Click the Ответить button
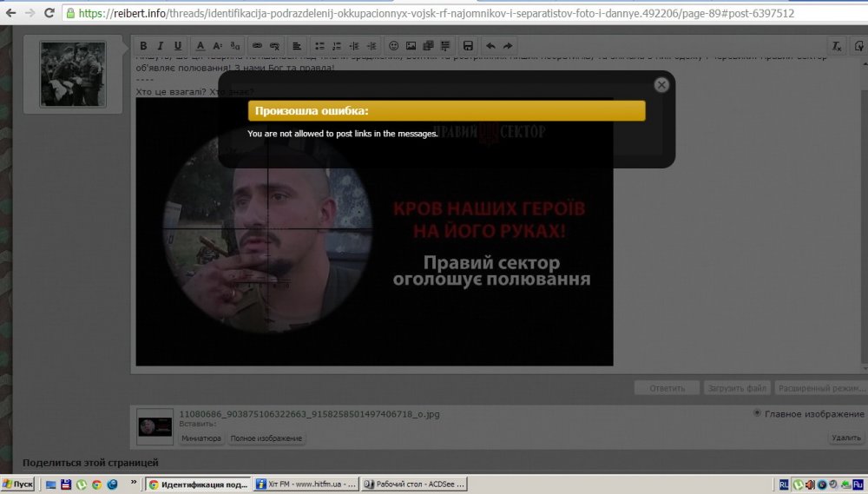 (x=666, y=388)
